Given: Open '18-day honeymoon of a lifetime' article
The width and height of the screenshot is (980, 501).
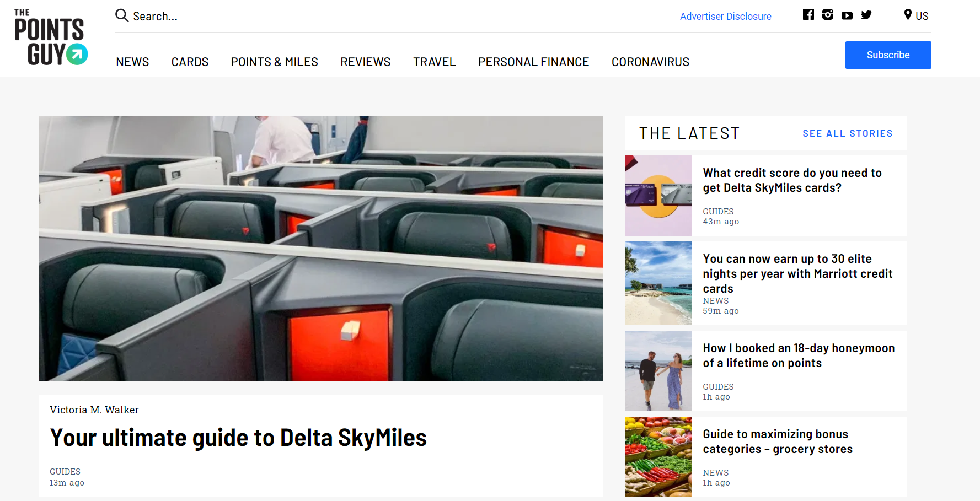Looking at the screenshot, I should click(x=799, y=355).
